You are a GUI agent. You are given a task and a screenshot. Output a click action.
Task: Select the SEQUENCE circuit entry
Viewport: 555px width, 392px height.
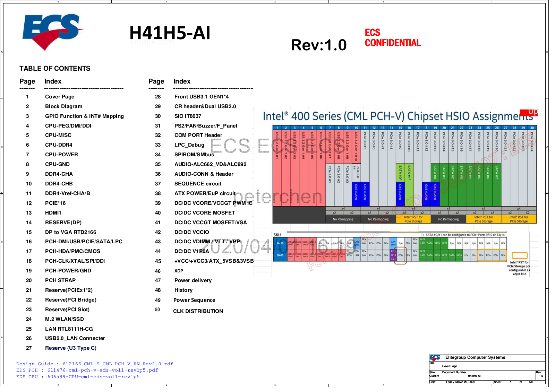[198, 184]
